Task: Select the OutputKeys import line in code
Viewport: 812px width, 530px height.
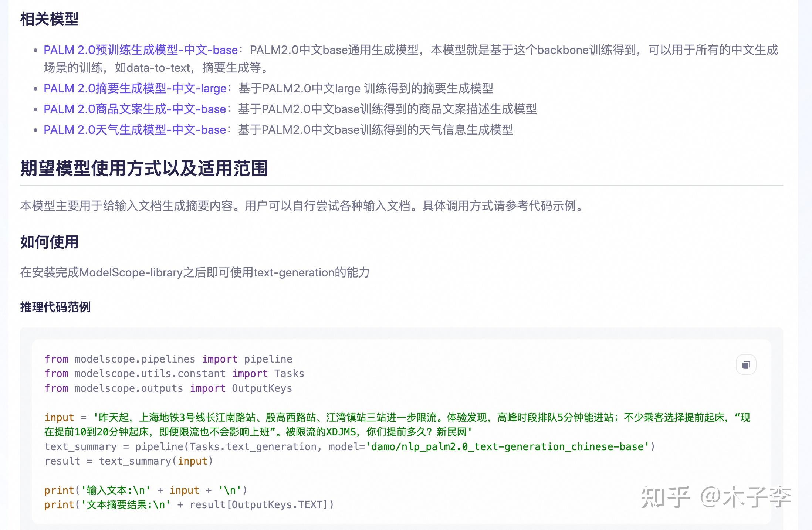Action: (x=168, y=388)
